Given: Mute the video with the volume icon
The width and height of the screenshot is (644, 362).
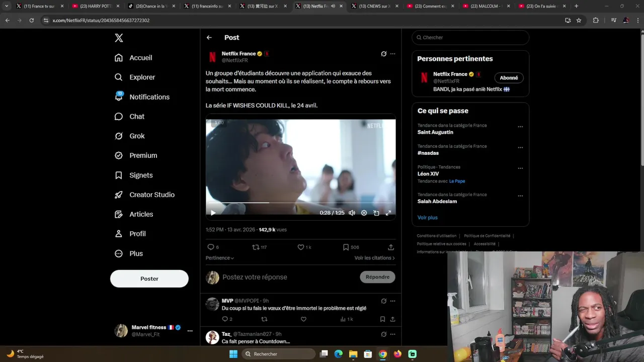Looking at the screenshot, I should (x=352, y=213).
